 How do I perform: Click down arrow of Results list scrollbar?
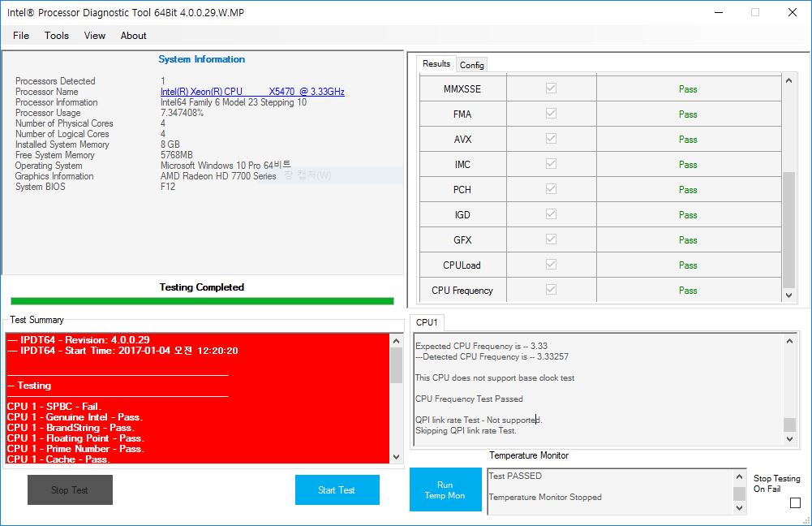(788, 295)
